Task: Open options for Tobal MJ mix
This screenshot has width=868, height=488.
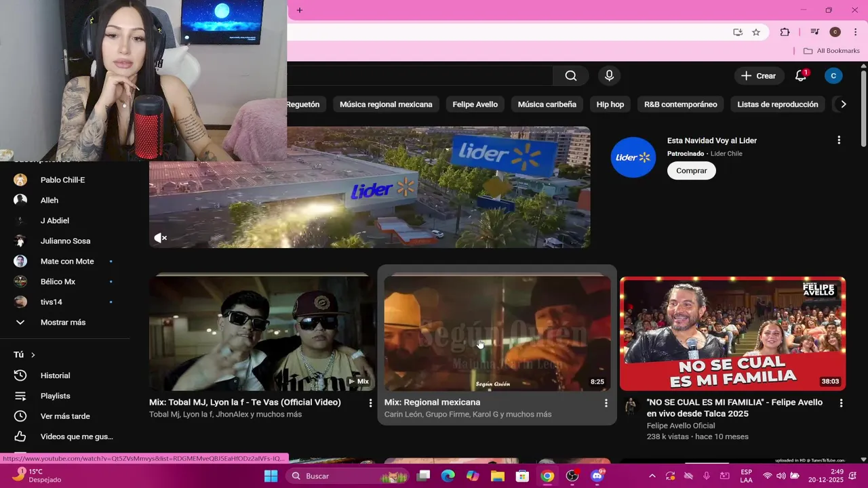Action: click(370, 403)
